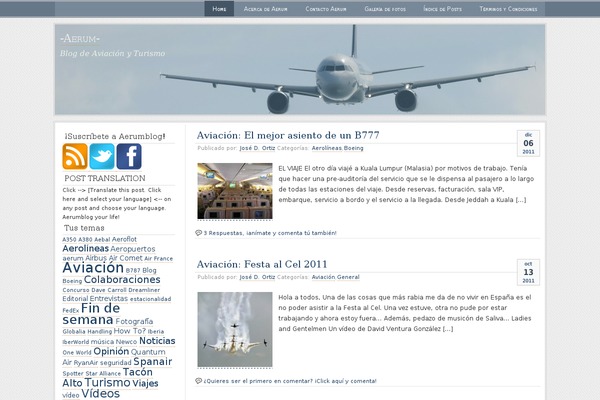Viewport: 600px width, 400px height.
Task: Select the estacionalidad tag
Action: 150,299
